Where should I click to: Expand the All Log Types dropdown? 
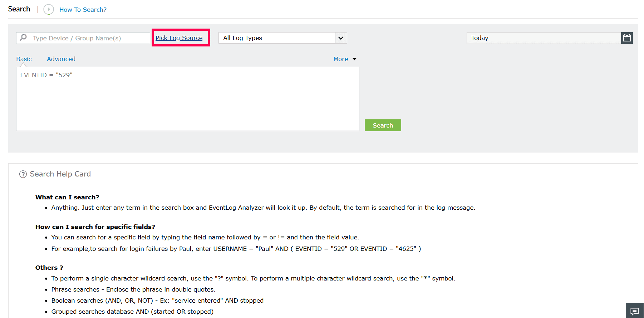click(x=282, y=38)
